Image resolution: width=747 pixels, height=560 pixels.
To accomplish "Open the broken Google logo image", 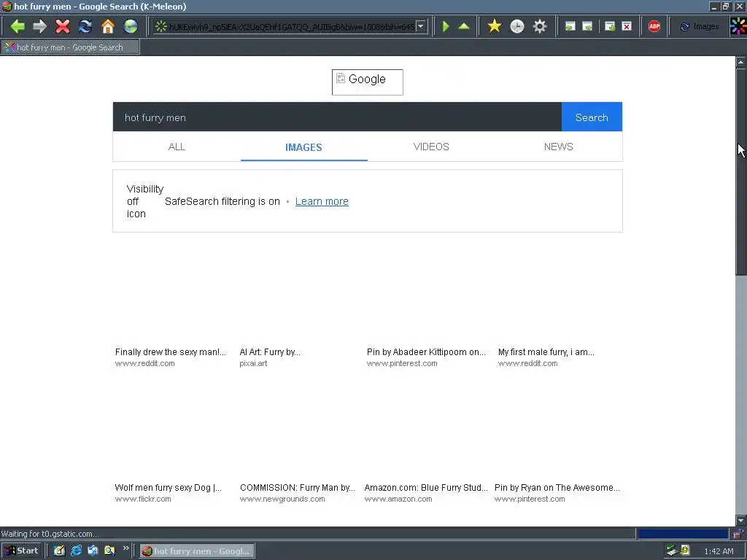I will tap(368, 82).
